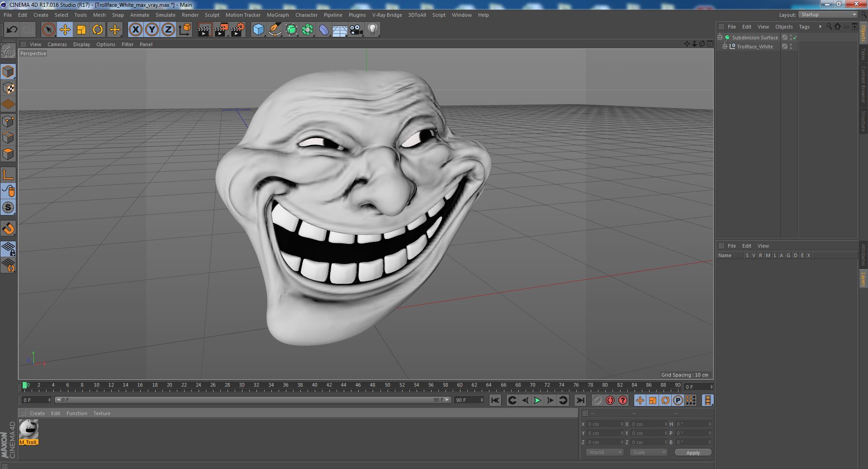Toggle Viewport Solo S icon
This screenshot has width=868, height=469.
[8, 208]
